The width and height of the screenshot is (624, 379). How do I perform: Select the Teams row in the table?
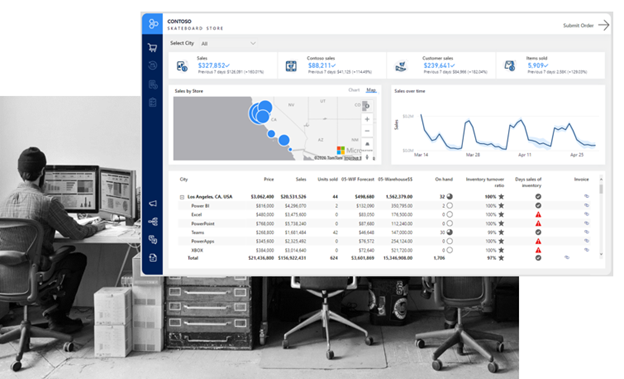point(384,232)
